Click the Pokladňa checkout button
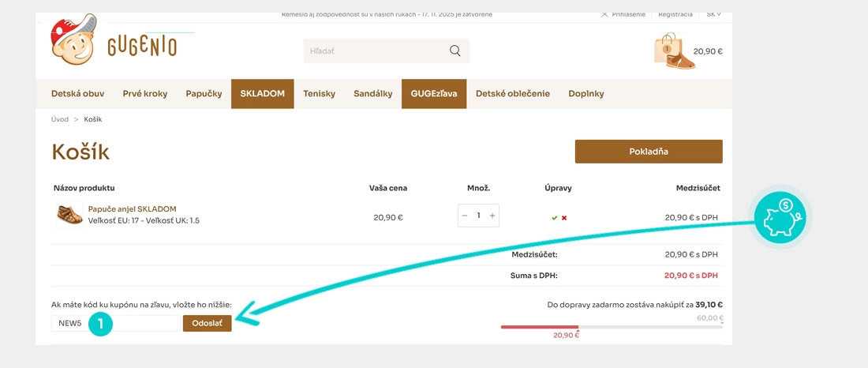868x368 pixels. (649, 152)
